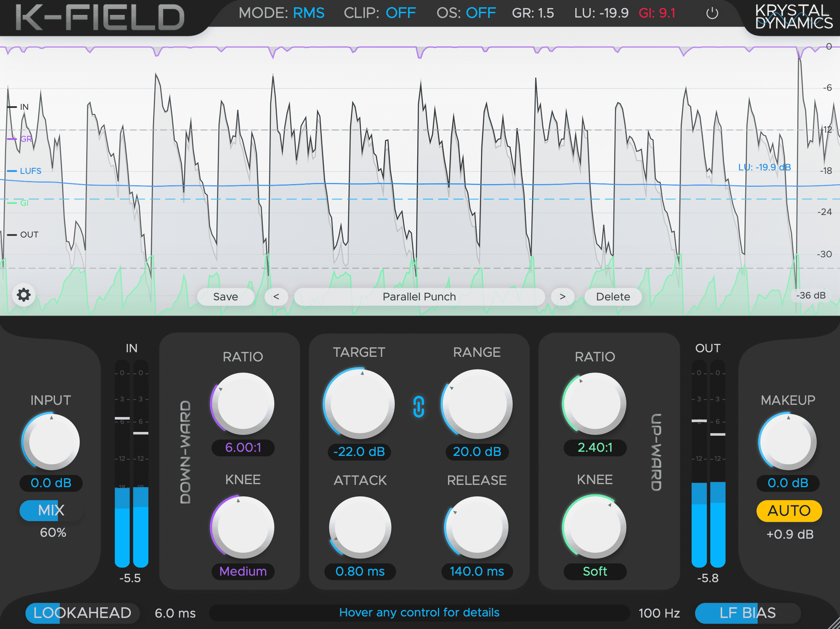Toggle the Target-Range link chain icon
The image size is (840, 629).
click(418, 407)
